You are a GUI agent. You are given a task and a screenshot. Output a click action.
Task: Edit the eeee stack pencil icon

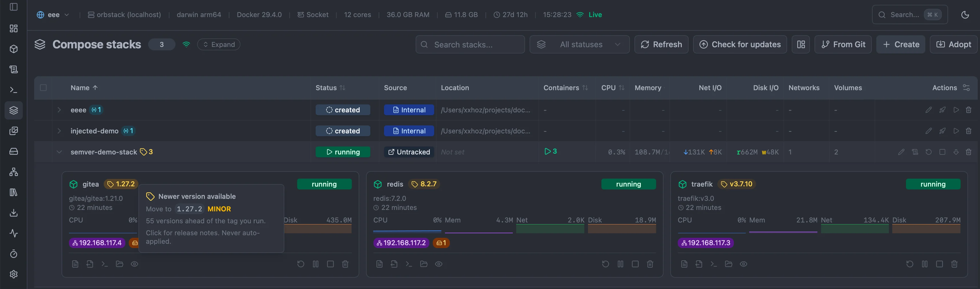click(x=929, y=110)
